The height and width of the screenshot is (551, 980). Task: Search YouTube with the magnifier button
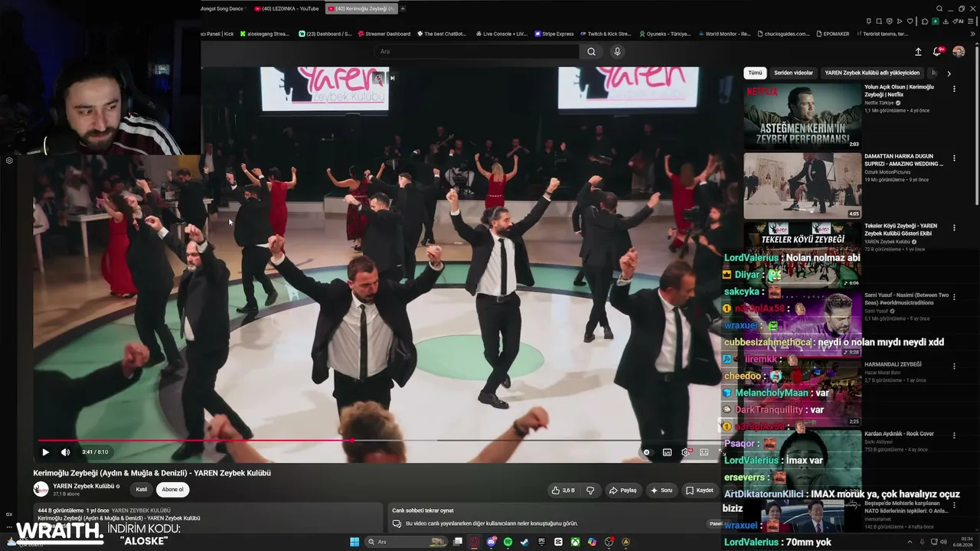591,51
